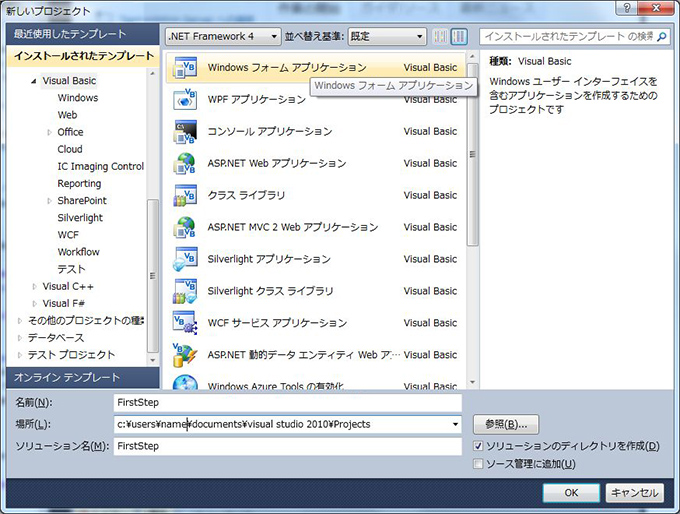Image resolution: width=680 pixels, height=514 pixels.
Task: Select Reporting tree item
Action: click(x=79, y=183)
